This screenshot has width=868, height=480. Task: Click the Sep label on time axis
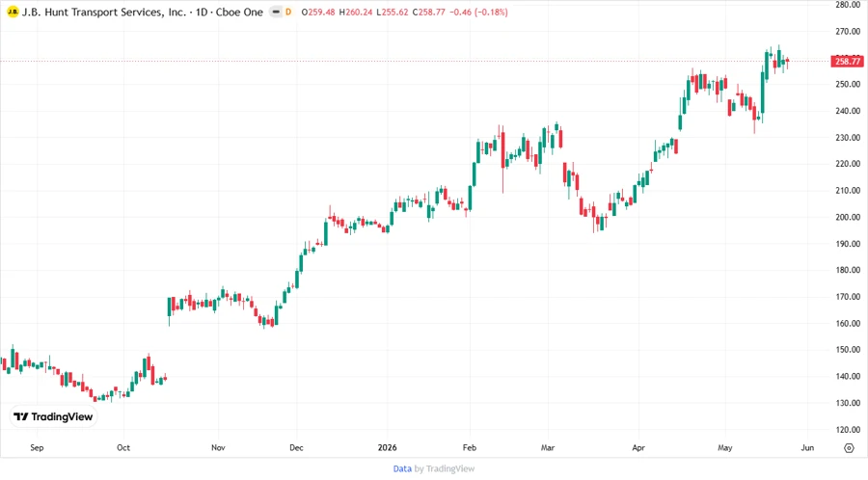pyautogui.click(x=37, y=448)
